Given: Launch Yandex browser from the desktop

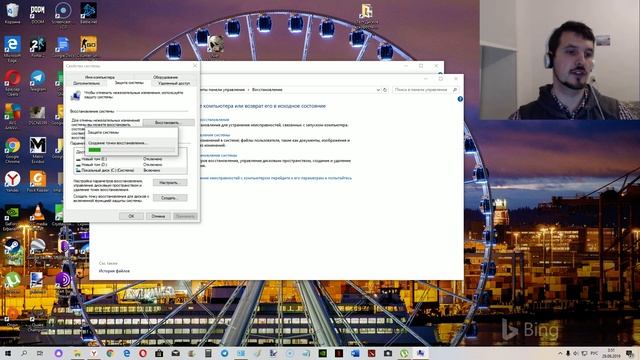Looking at the screenshot, I should [12, 181].
